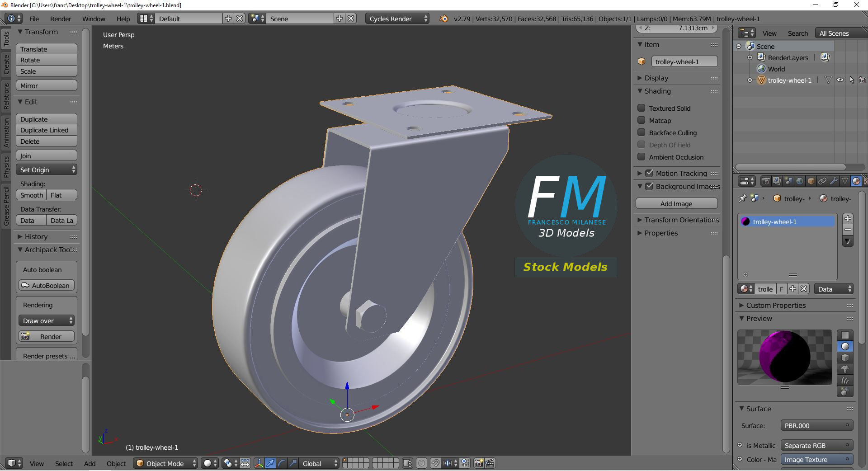
Task: Toggle selectability arrow for trolley-wheel-1
Action: [852, 80]
